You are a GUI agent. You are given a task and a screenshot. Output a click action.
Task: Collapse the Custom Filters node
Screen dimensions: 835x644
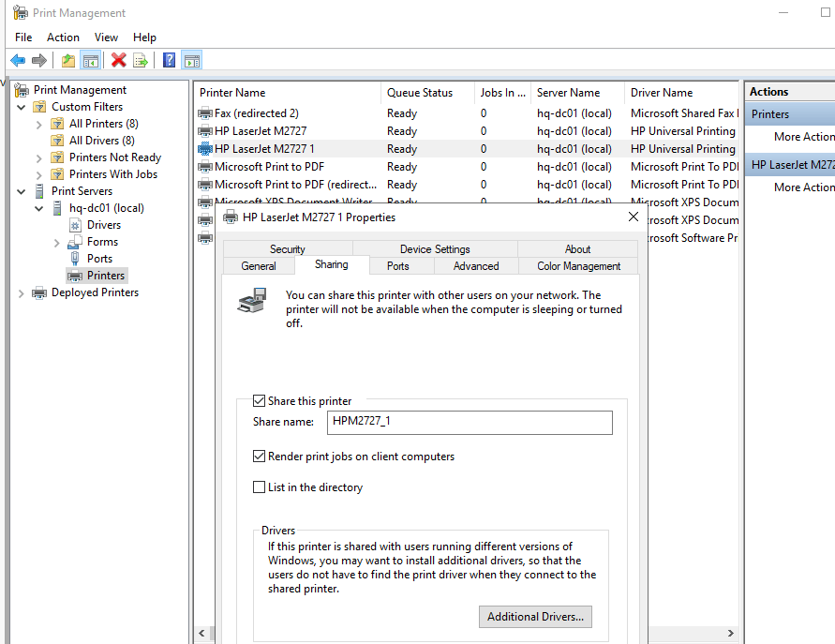[x=21, y=106]
